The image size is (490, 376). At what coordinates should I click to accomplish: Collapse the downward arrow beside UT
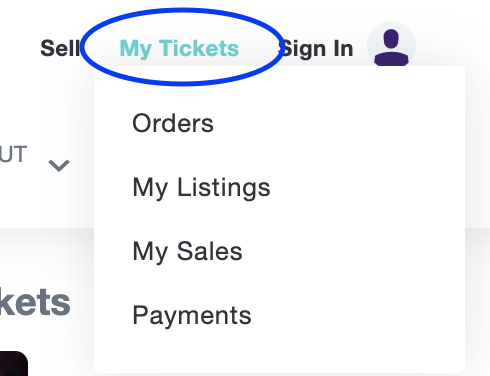59,165
